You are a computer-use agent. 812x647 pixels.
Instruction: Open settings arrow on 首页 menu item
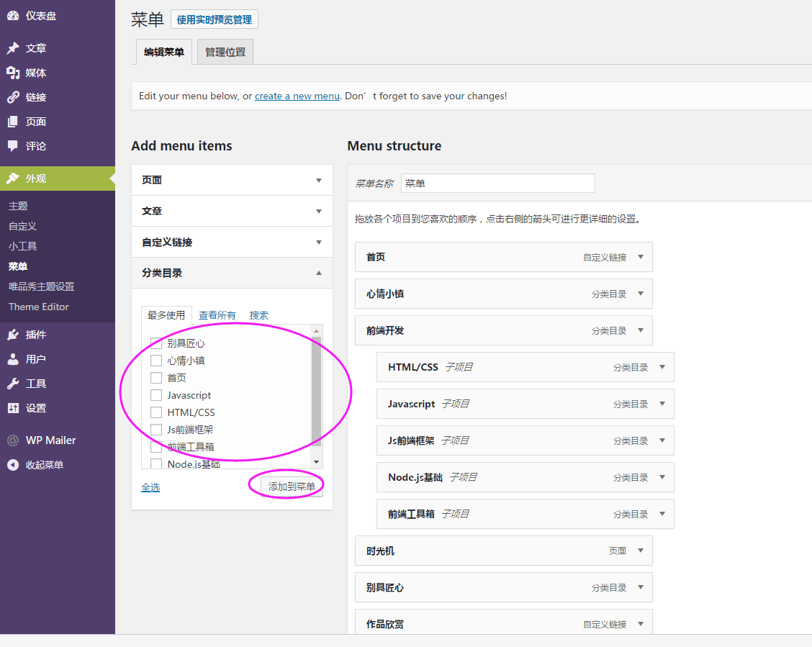pos(642,257)
